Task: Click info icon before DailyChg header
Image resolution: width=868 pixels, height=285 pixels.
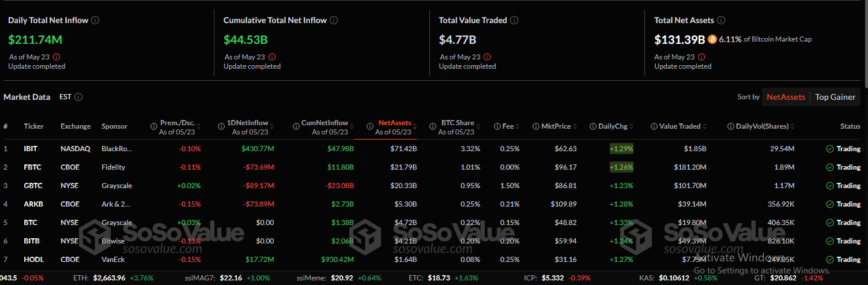Action: (x=592, y=126)
